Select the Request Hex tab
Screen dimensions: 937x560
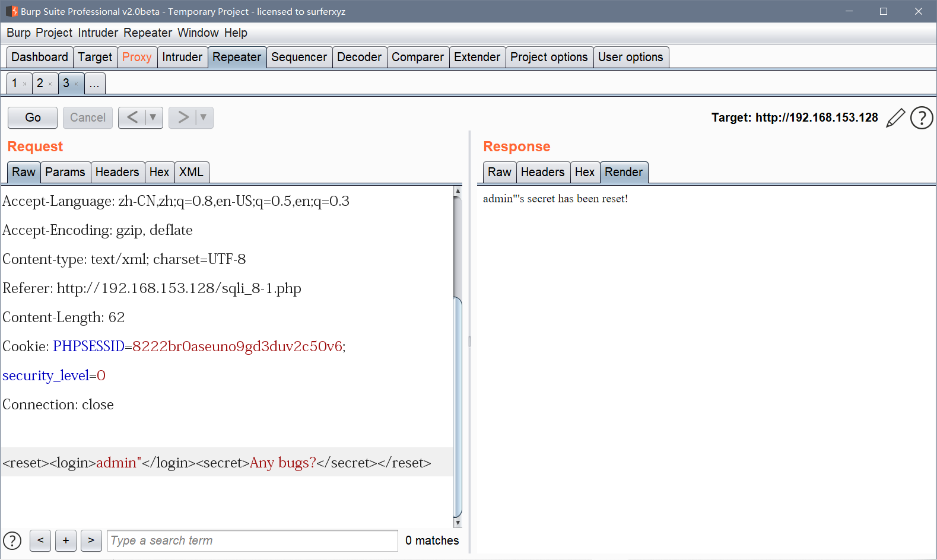coord(160,172)
